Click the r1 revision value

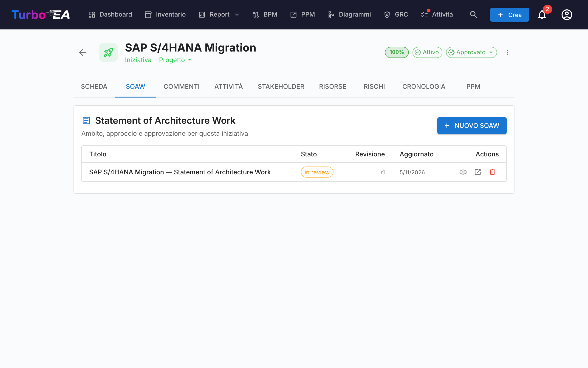tap(383, 172)
